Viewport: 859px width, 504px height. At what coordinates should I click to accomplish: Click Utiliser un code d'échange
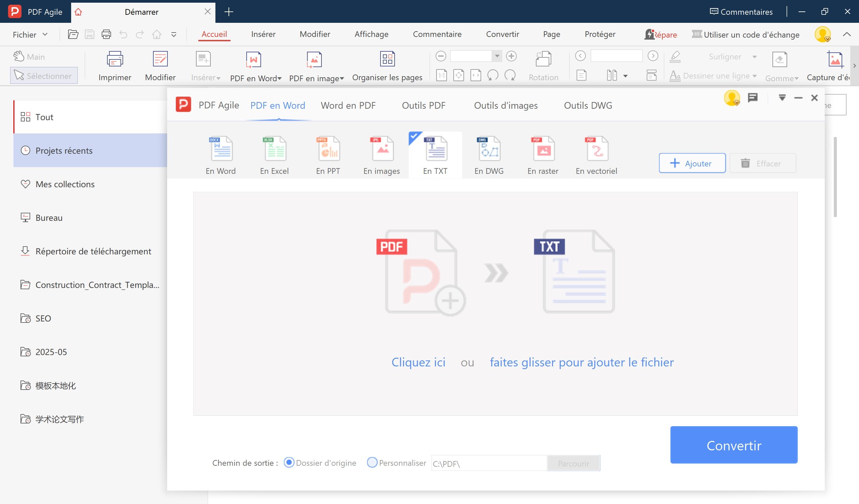746,35
